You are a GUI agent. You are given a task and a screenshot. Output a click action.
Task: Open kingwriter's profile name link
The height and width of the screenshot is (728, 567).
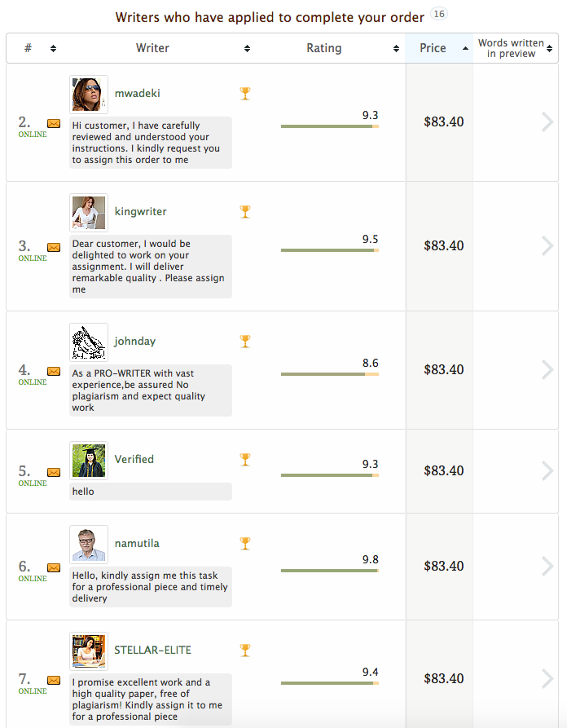click(140, 211)
